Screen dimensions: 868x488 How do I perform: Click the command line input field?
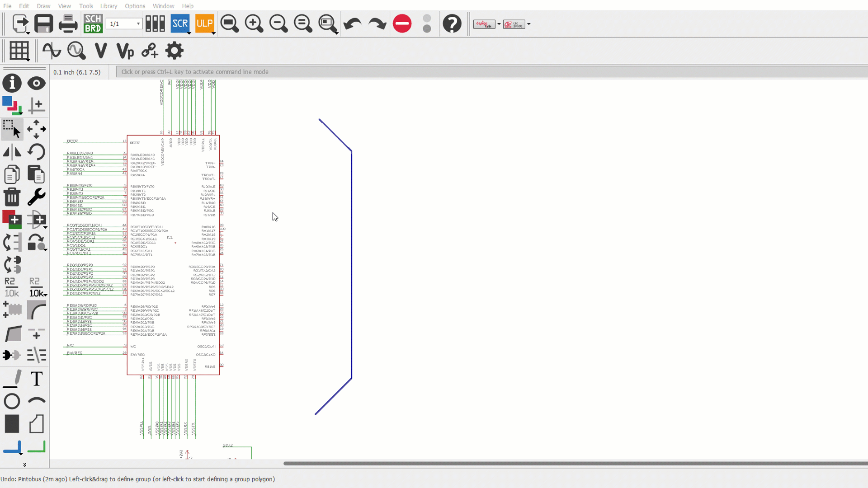(x=492, y=72)
